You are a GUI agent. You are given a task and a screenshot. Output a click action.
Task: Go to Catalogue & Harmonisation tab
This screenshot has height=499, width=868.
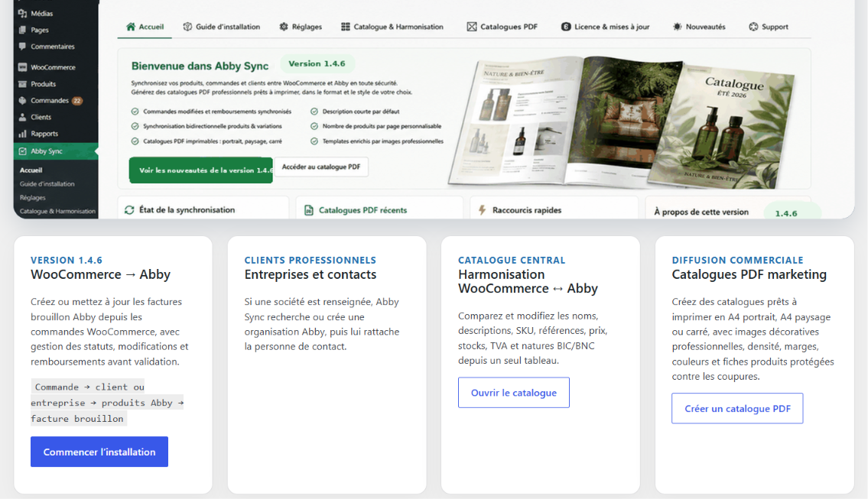point(392,27)
